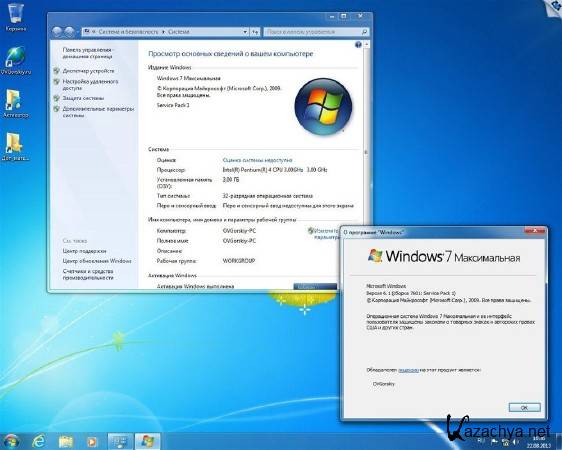Viewport: 562px width, 450px height.
Task: Open Центр обновления Windows link
Action: coord(97,261)
